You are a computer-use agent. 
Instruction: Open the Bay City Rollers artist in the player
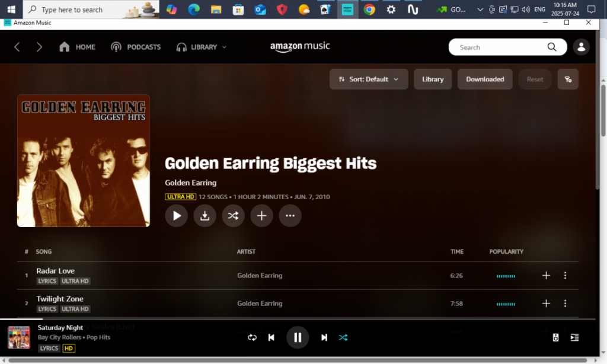pos(59,337)
